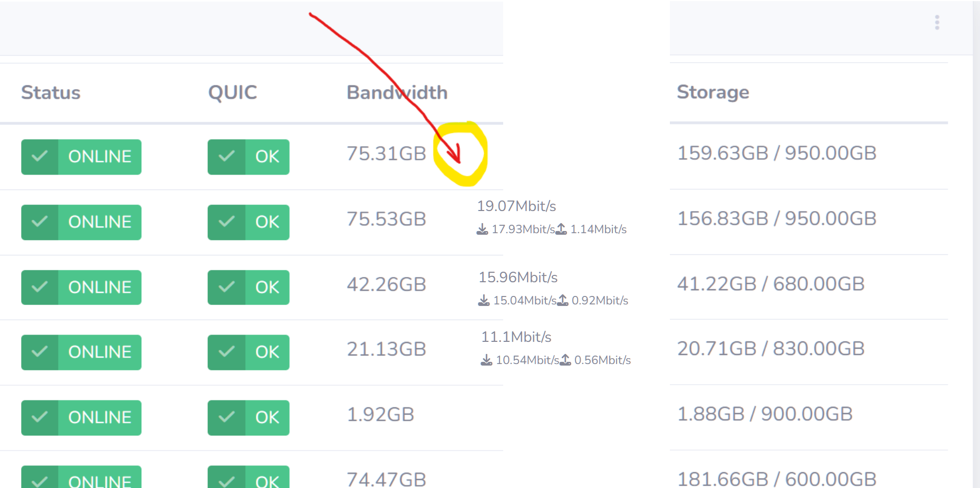
Task: Open the three-dot options menu
Action: pos(937,22)
